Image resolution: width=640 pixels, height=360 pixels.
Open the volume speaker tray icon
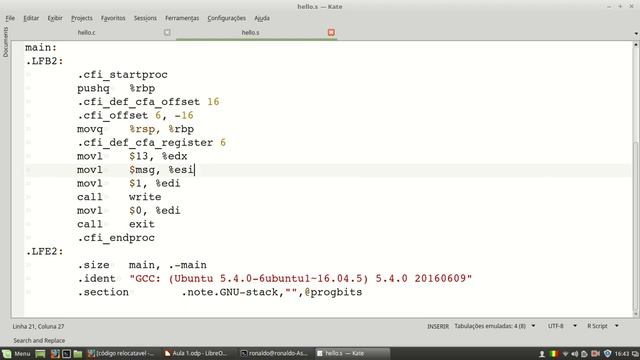click(x=575, y=353)
